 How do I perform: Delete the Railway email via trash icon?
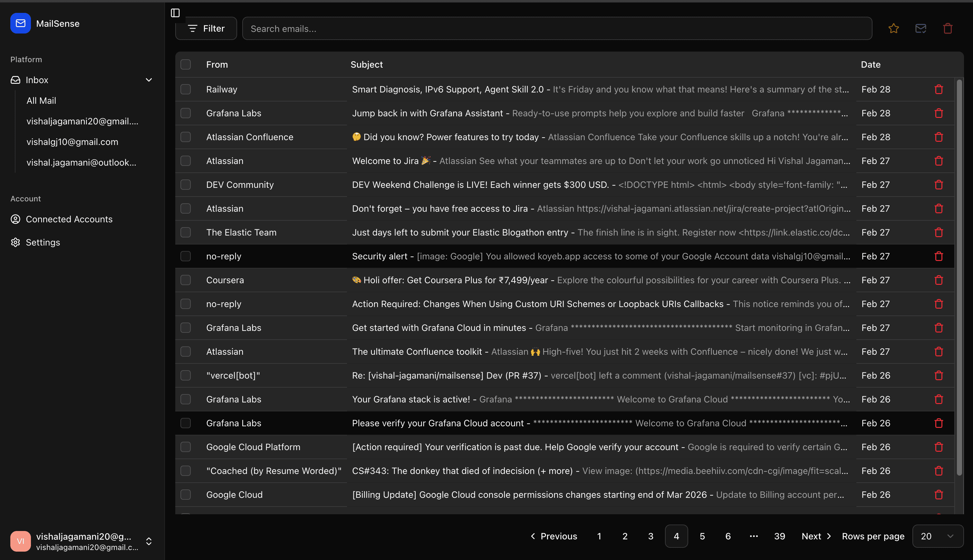point(939,89)
